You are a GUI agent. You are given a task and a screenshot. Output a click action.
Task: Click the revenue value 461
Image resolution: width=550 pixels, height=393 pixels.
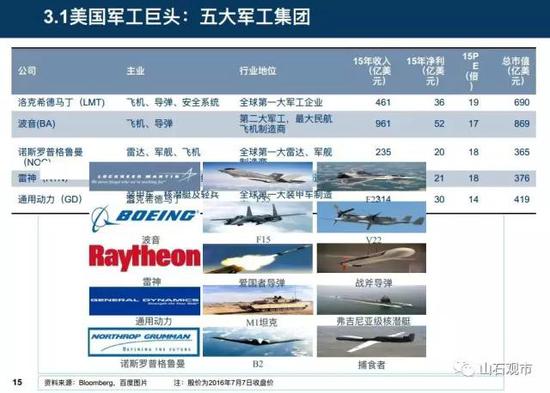[383, 102]
